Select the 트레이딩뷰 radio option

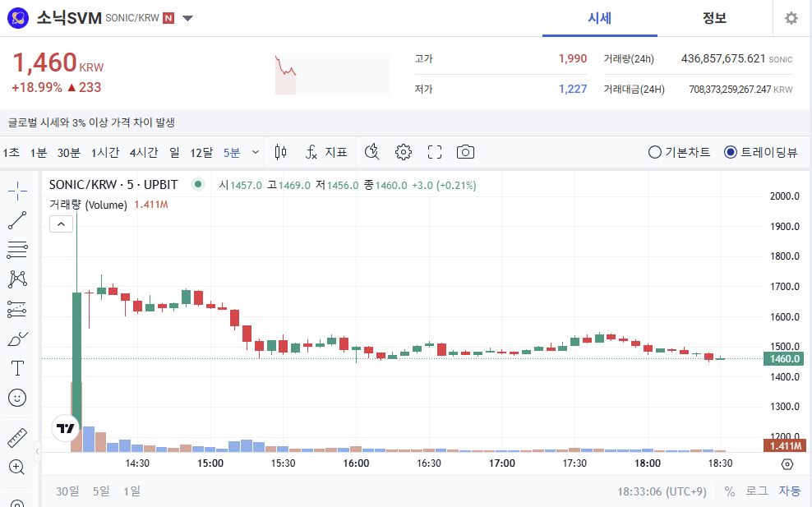730,152
